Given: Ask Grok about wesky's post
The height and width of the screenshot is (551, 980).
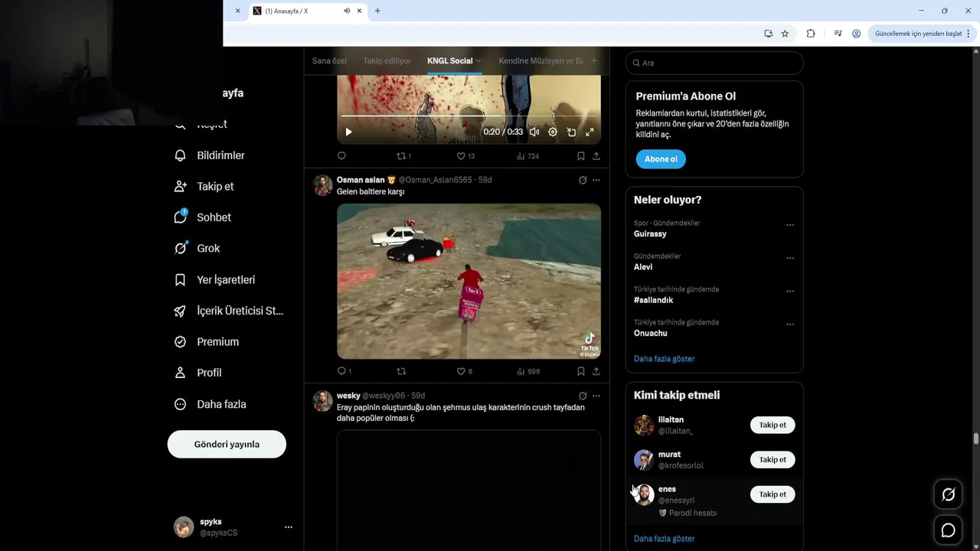Looking at the screenshot, I should pyautogui.click(x=583, y=396).
